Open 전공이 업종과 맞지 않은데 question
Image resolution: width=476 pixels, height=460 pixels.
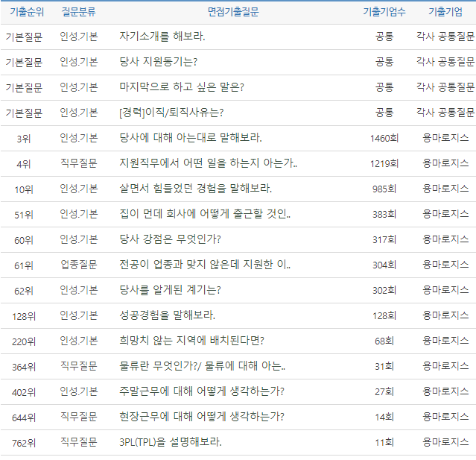coord(205,265)
